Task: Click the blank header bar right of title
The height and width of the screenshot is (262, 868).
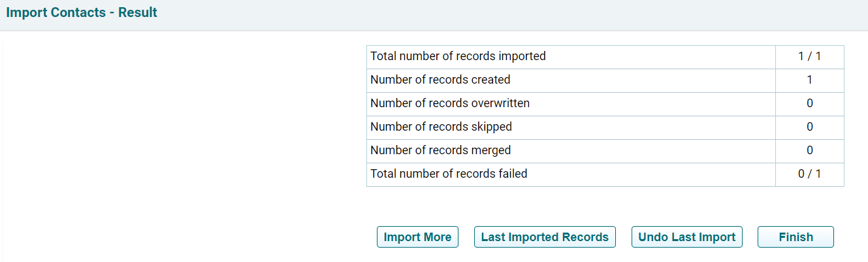Action: tap(509, 13)
